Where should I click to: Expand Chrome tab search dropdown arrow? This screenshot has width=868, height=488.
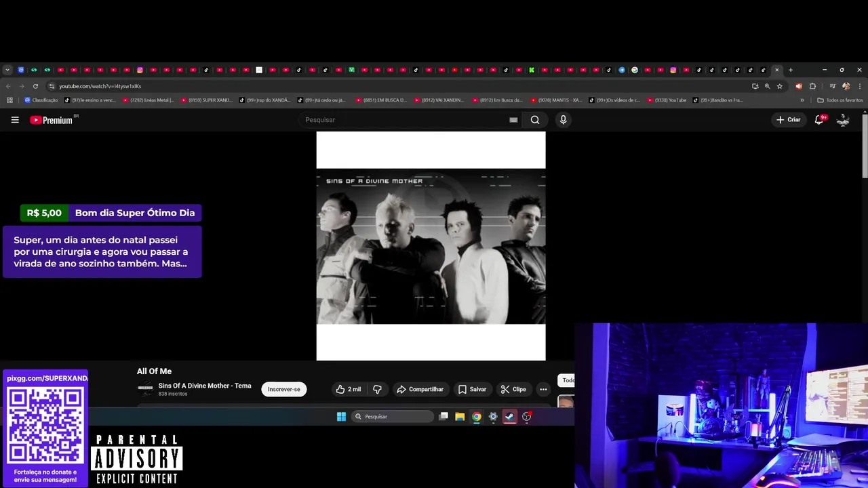7,70
